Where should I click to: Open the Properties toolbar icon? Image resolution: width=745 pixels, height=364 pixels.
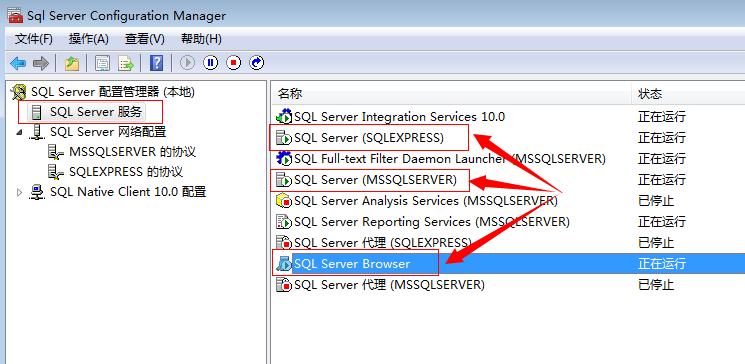coord(102,63)
